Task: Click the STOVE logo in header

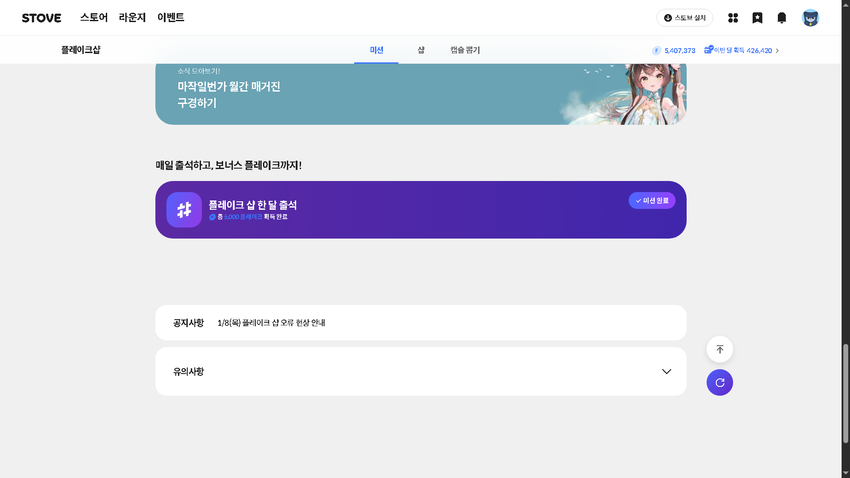Action: pos(41,18)
